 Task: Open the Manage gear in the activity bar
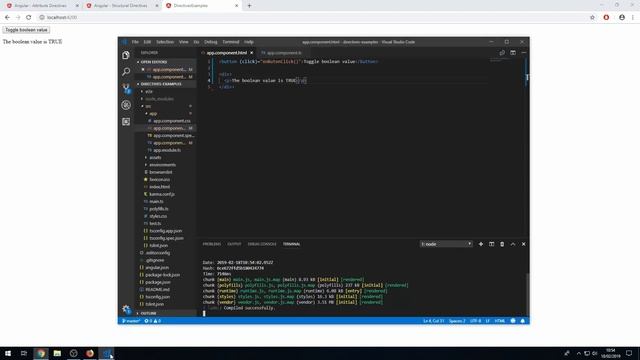tap(126, 309)
